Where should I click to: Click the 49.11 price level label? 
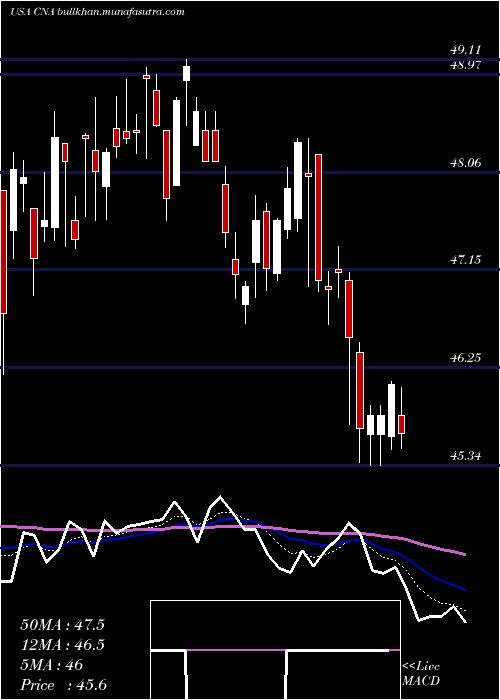[466, 50]
